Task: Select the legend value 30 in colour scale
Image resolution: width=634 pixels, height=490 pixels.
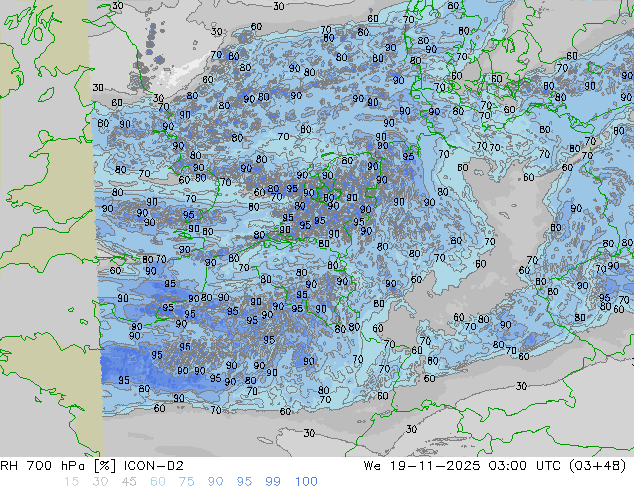Action: [100, 482]
